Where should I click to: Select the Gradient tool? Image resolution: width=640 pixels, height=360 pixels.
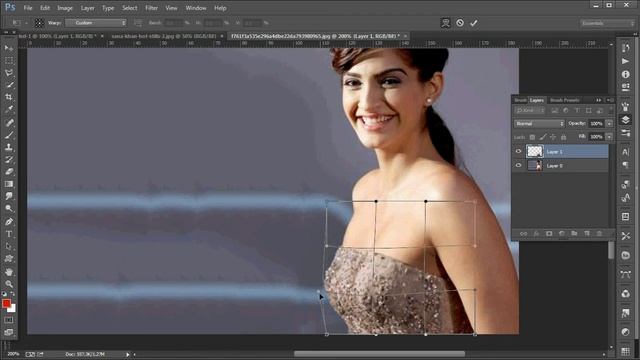tap(9, 184)
